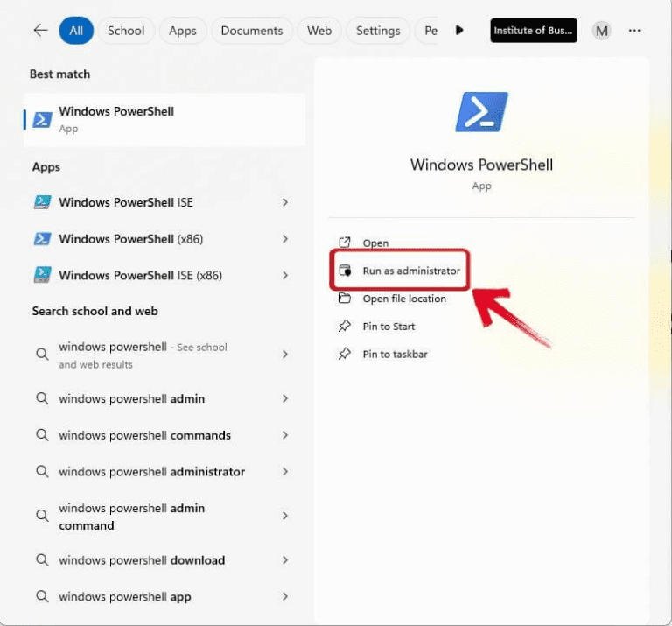Screen dimensions: 672x626
Task: Open Windows PowerShell best match result
Action: (x=164, y=120)
